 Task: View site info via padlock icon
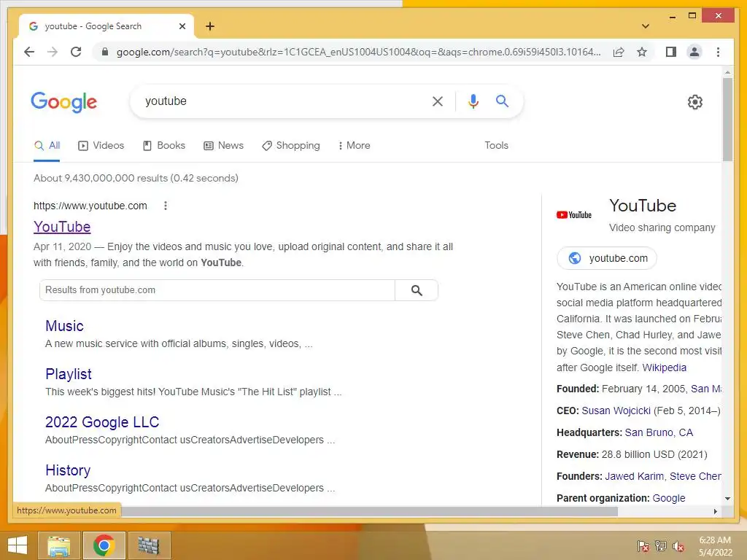click(x=105, y=52)
